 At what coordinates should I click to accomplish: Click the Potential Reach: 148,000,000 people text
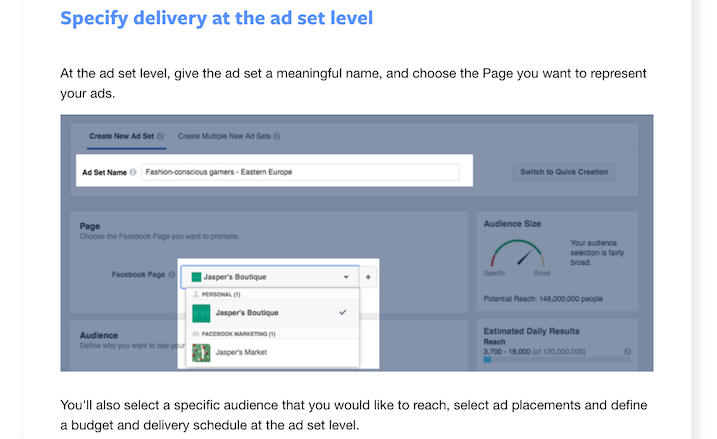coord(543,299)
